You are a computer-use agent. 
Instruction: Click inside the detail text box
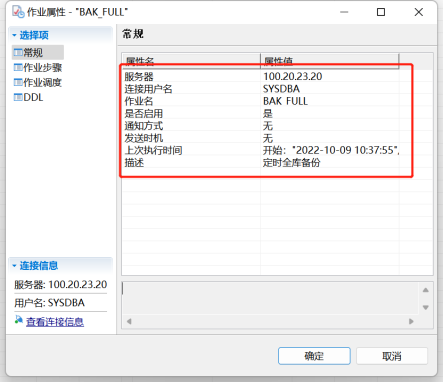point(270,298)
